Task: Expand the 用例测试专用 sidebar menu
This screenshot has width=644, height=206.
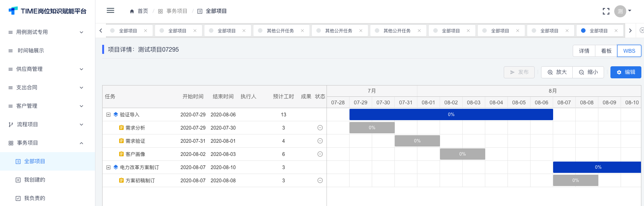Action: (x=48, y=32)
